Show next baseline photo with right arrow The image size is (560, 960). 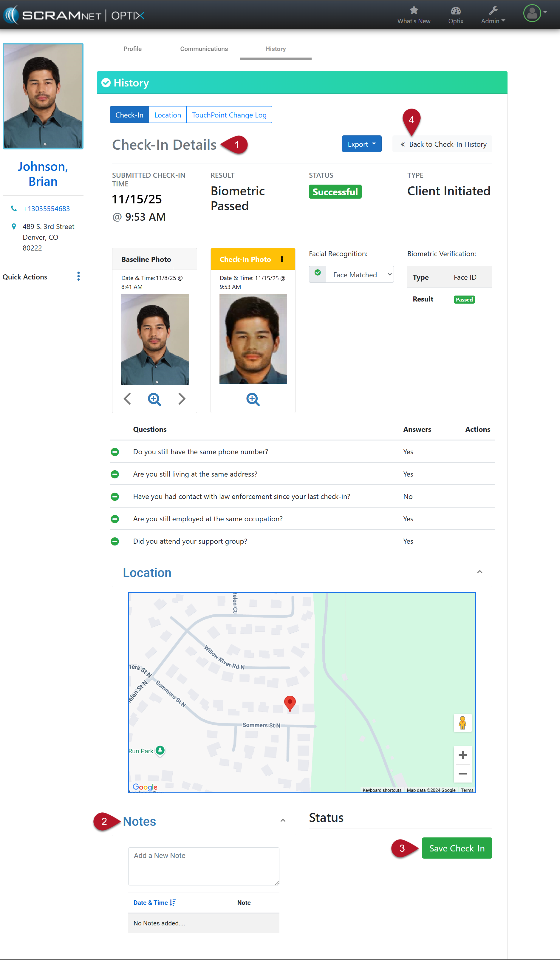[182, 399]
